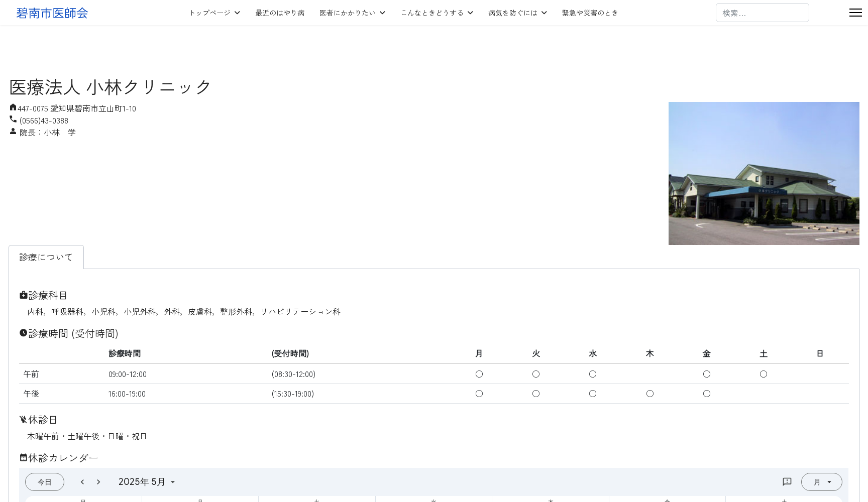
Task: Click the calendar icon beside 休診カレンダー
Action: click(23, 457)
